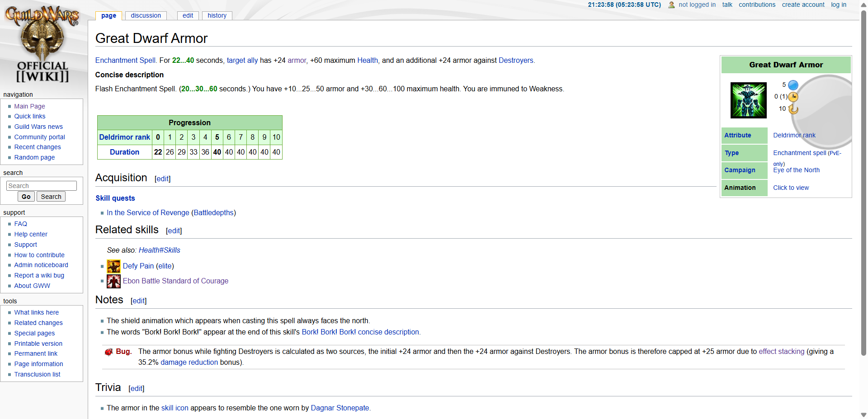Click the Guild Wars Official Wiki logo

coord(42,44)
